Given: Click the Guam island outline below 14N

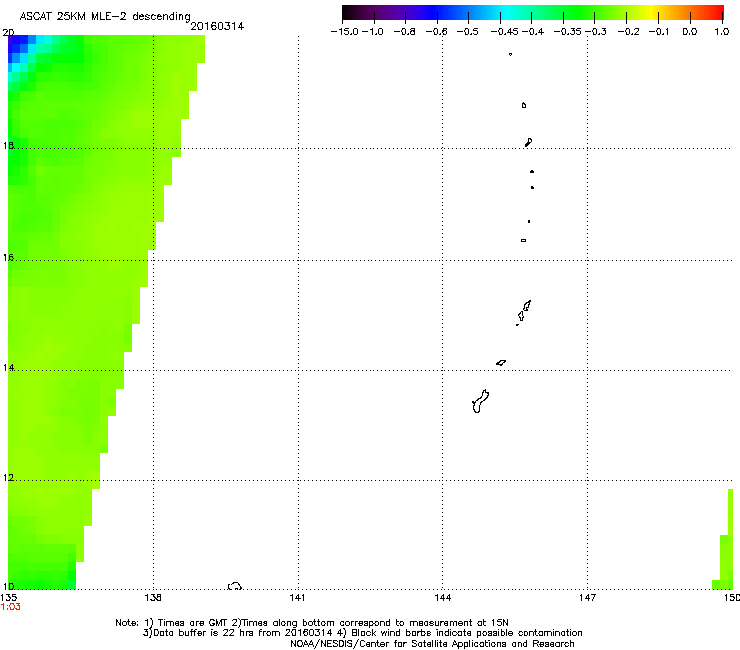Looking at the screenshot, I should click(x=480, y=402).
